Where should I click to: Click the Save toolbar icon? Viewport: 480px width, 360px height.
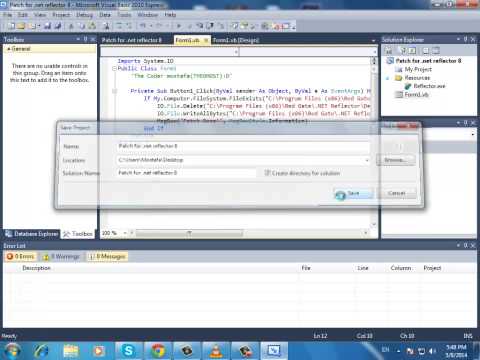[x=47, y=26]
